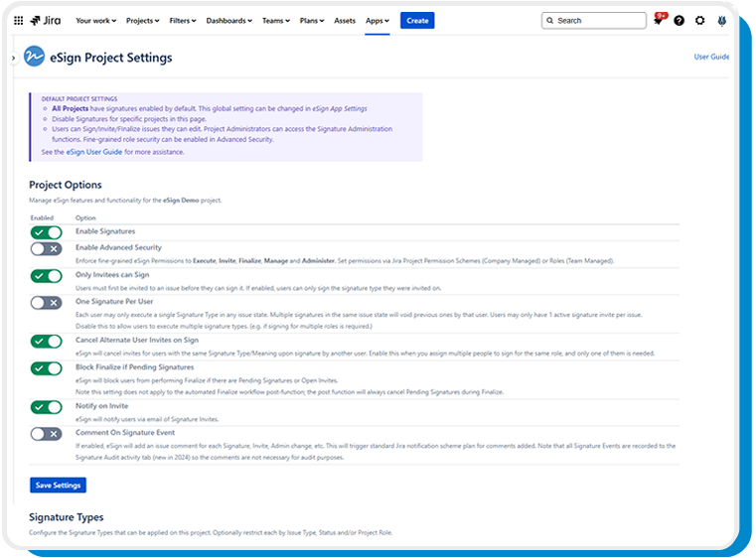Turn off Notify on Invite toggle
Image resolution: width=756 pixels, height=558 pixels.
47,407
